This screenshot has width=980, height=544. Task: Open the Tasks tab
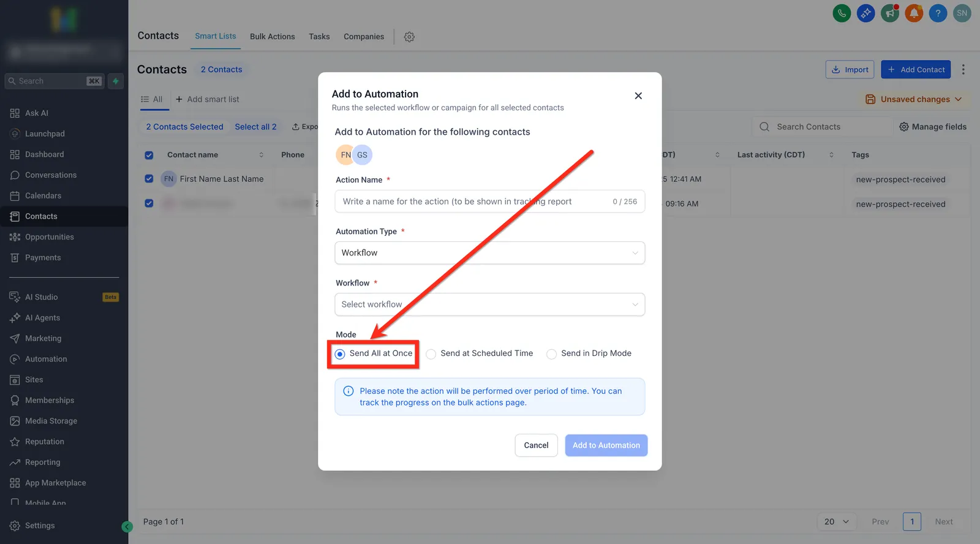tap(319, 37)
